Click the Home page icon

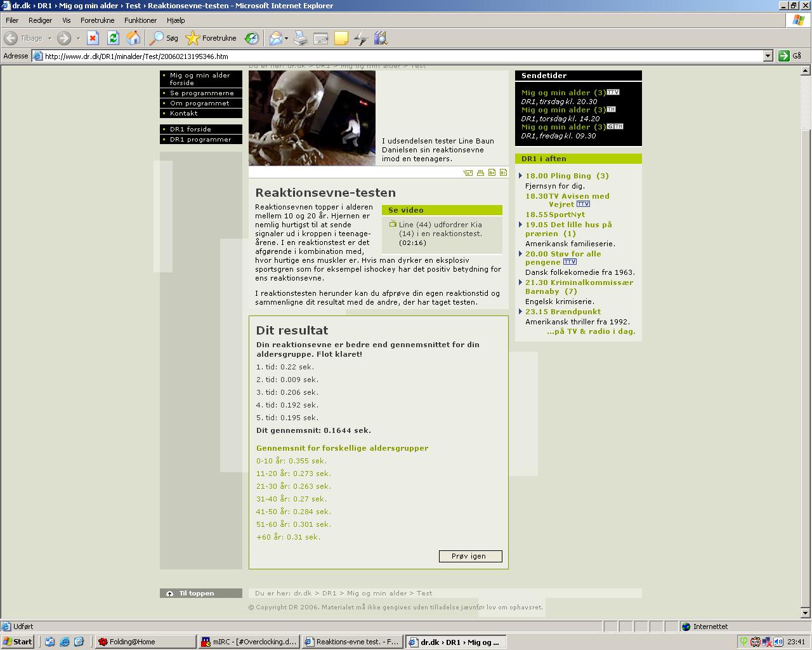tap(133, 38)
